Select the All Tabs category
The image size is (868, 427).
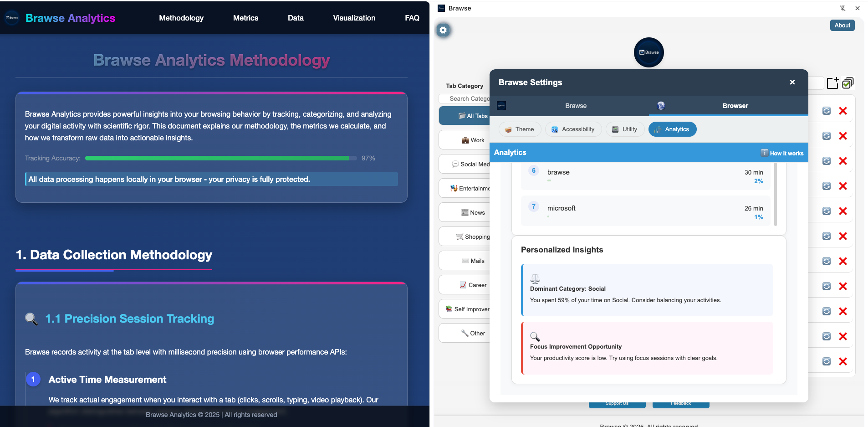tap(465, 116)
